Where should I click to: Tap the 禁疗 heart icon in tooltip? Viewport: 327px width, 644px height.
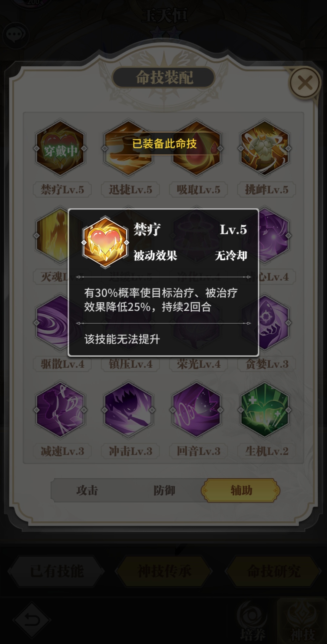click(x=105, y=242)
